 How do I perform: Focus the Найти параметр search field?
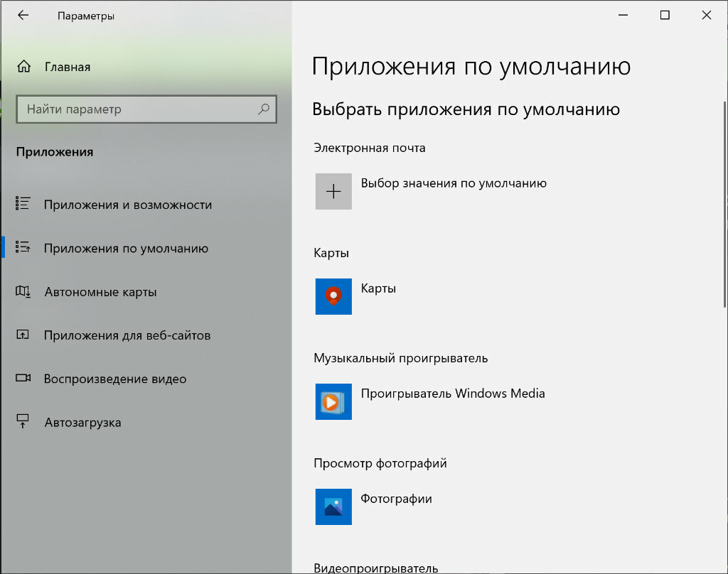(146, 109)
